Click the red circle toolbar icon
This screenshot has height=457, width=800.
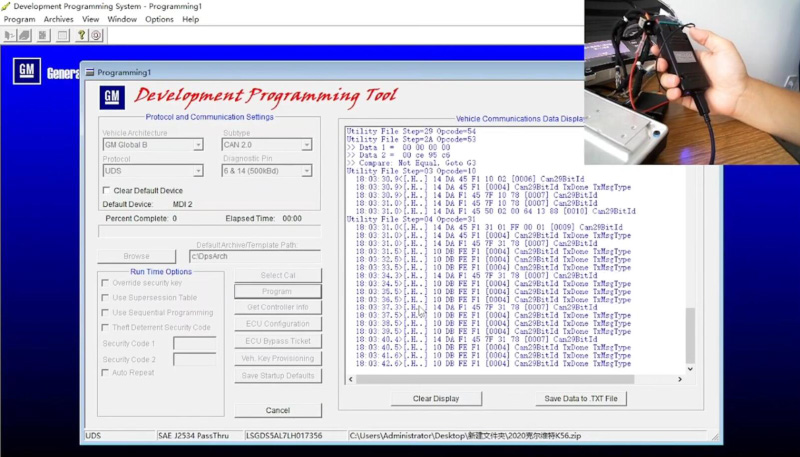(x=96, y=35)
